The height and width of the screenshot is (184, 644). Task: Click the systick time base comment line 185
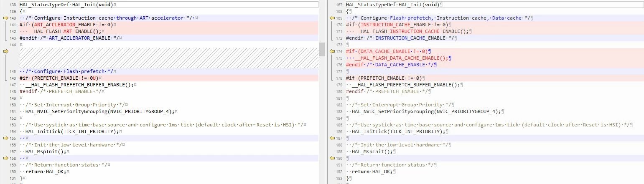491,125
